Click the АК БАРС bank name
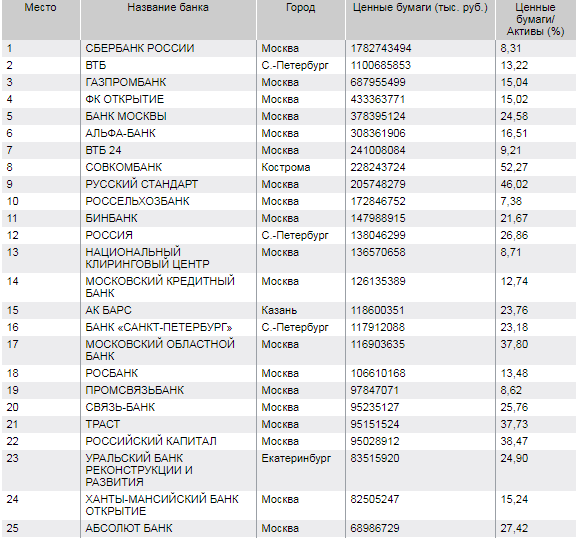 click(x=108, y=310)
